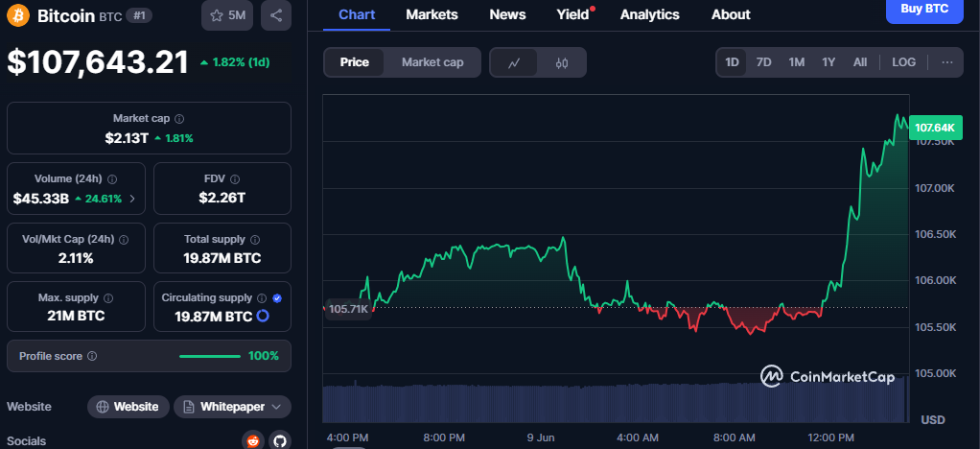Viewport: 980px width, 449px height.
Task: Click the profile score progress bar
Action: click(x=210, y=357)
